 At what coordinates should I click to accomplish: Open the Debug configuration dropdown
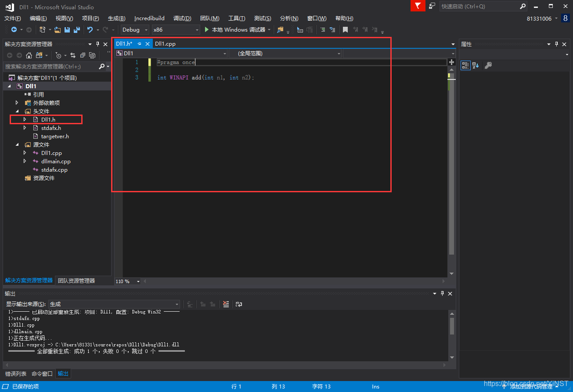point(135,30)
